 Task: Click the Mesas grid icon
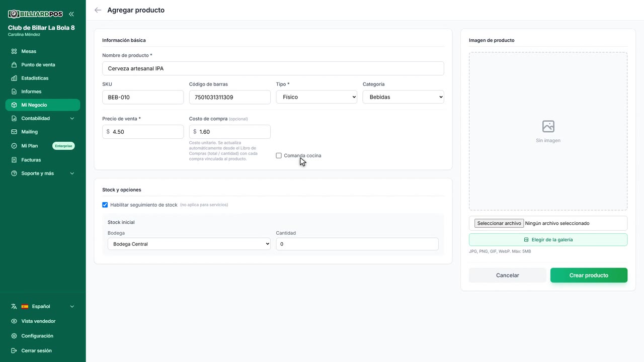[x=14, y=51]
